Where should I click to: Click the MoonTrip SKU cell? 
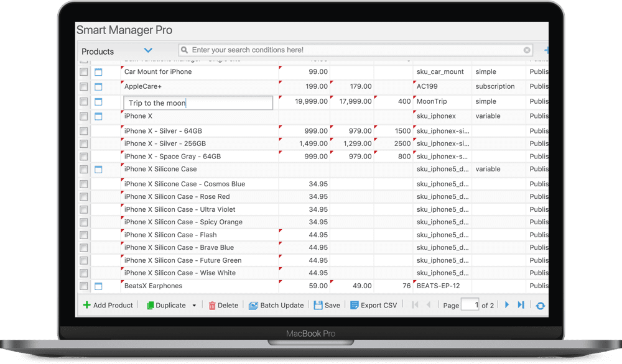pos(432,101)
